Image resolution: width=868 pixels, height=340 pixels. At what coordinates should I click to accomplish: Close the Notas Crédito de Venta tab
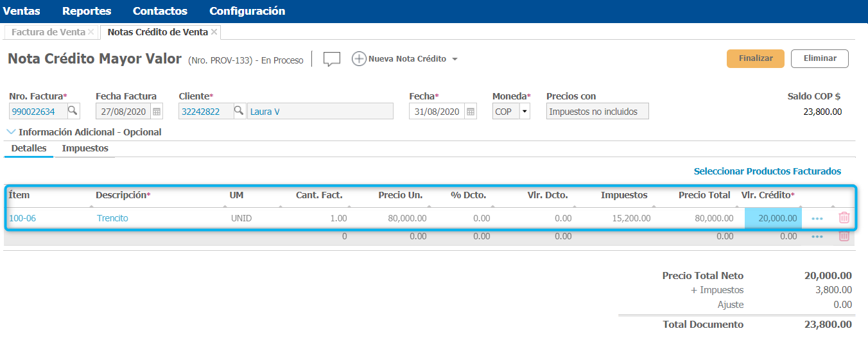214,31
